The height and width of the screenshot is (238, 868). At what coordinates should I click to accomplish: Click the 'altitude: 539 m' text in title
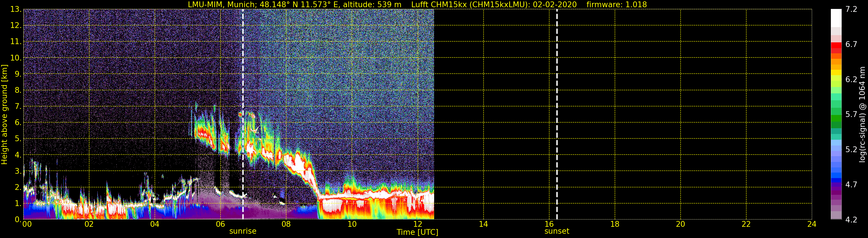tap(372, 4)
